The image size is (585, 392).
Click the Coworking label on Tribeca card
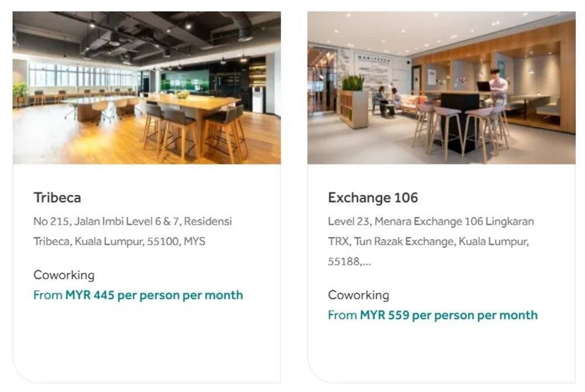64,275
